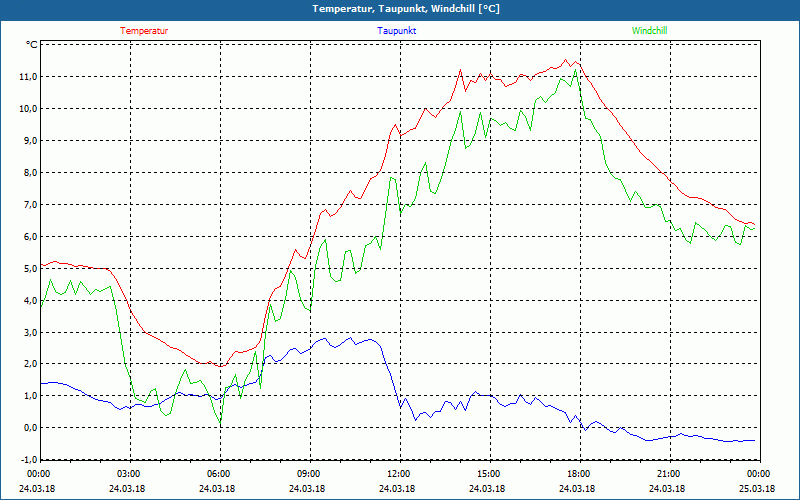This screenshot has height=500, width=800.
Task: Click the 18:00 time label
Action: (577, 474)
